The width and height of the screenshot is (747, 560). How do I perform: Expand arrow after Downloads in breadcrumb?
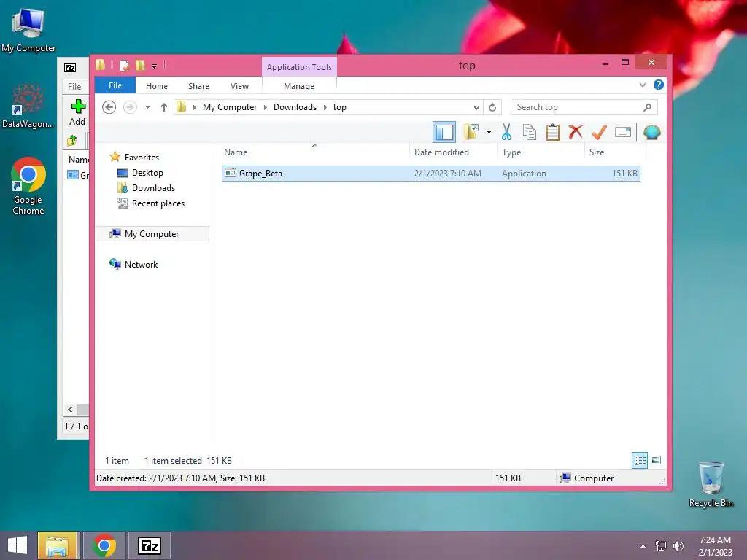[325, 107]
